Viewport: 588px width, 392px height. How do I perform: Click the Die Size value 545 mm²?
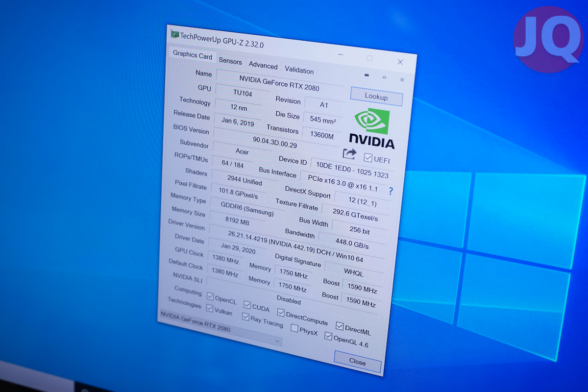(x=322, y=119)
